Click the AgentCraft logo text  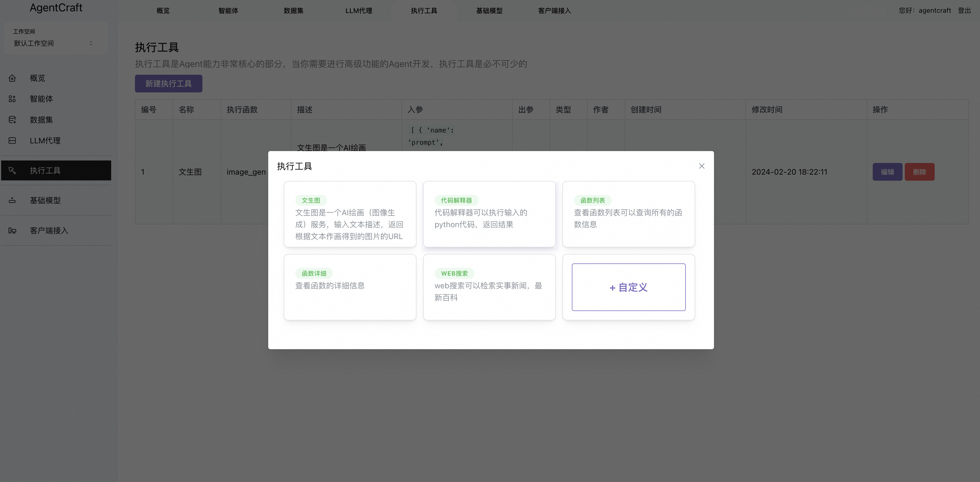tap(56, 8)
